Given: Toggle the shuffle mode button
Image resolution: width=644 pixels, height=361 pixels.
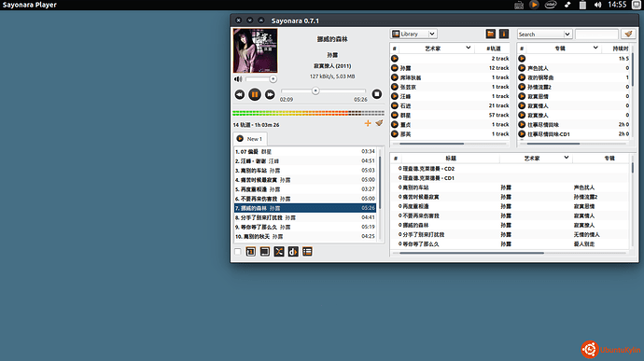Looking at the screenshot, I should pos(279,251).
